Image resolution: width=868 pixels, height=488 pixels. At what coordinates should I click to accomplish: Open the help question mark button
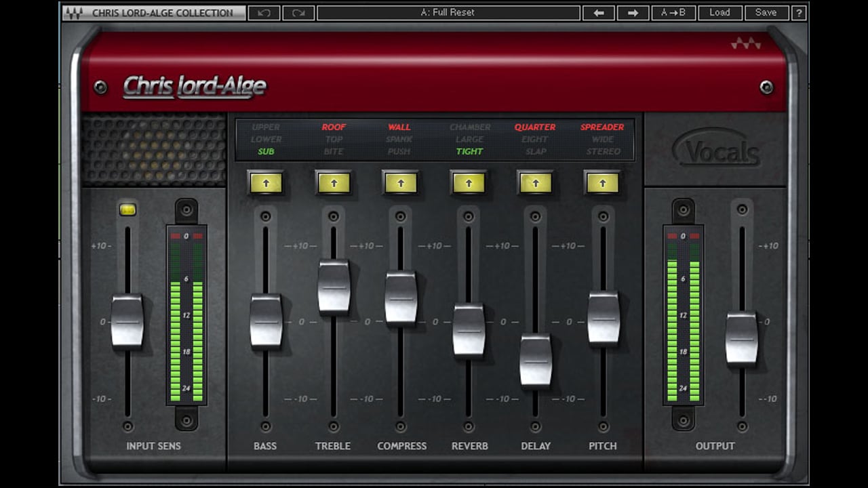[798, 12]
